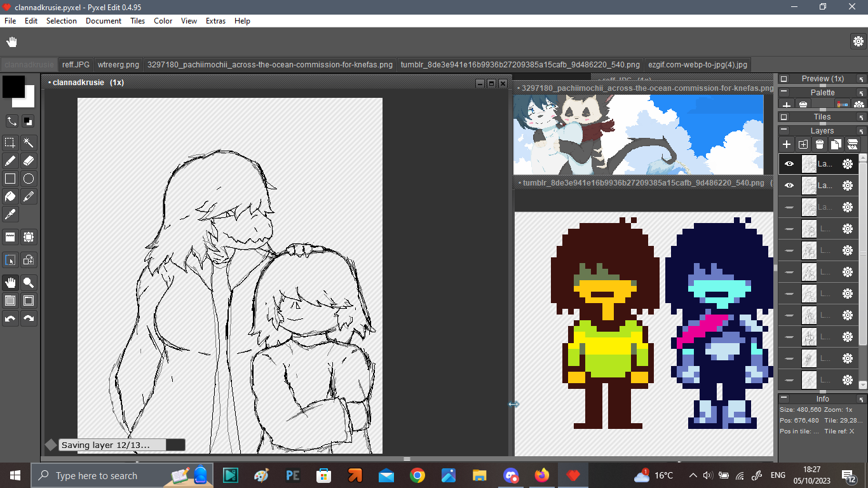The height and width of the screenshot is (488, 868).
Task: Open the Extras menu
Action: pos(215,21)
